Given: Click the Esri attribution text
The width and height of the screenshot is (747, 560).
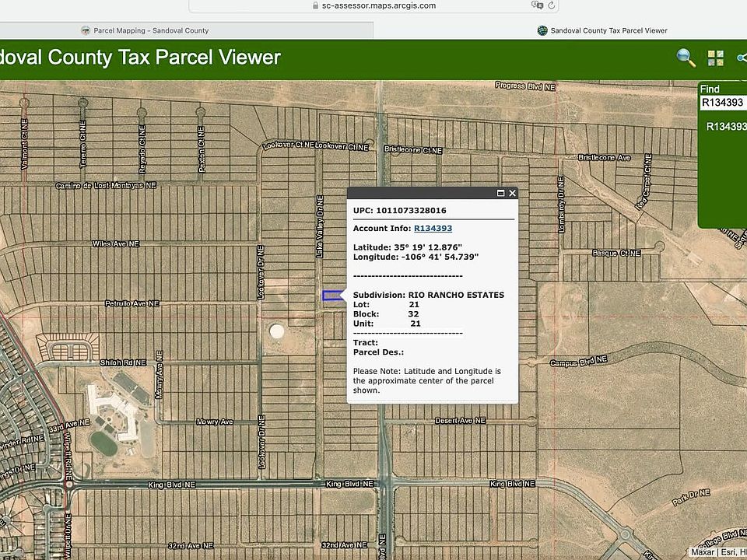Looking at the screenshot, I should (x=731, y=552).
